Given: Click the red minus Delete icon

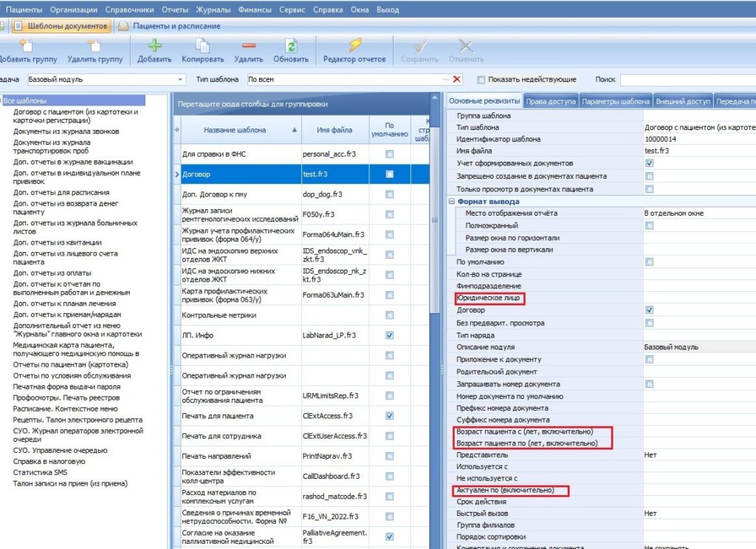Looking at the screenshot, I should pyautogui.click(x=249, y=45).
